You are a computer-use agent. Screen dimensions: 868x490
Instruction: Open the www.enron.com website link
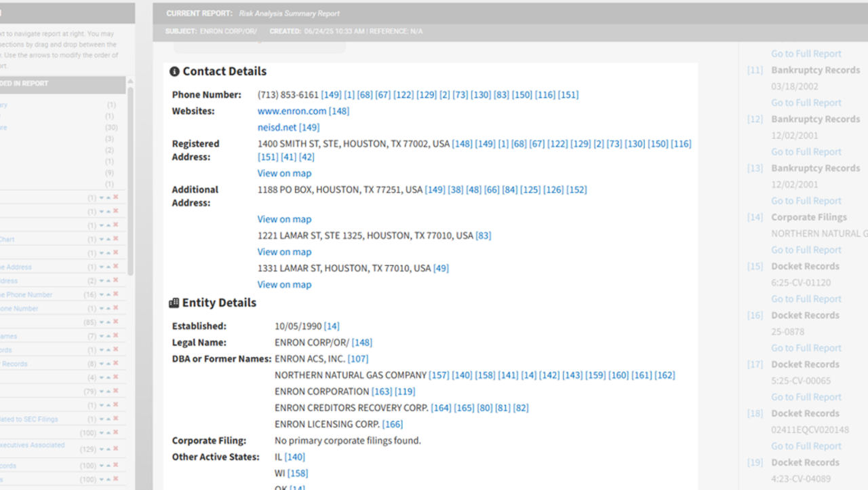[292, 111]
